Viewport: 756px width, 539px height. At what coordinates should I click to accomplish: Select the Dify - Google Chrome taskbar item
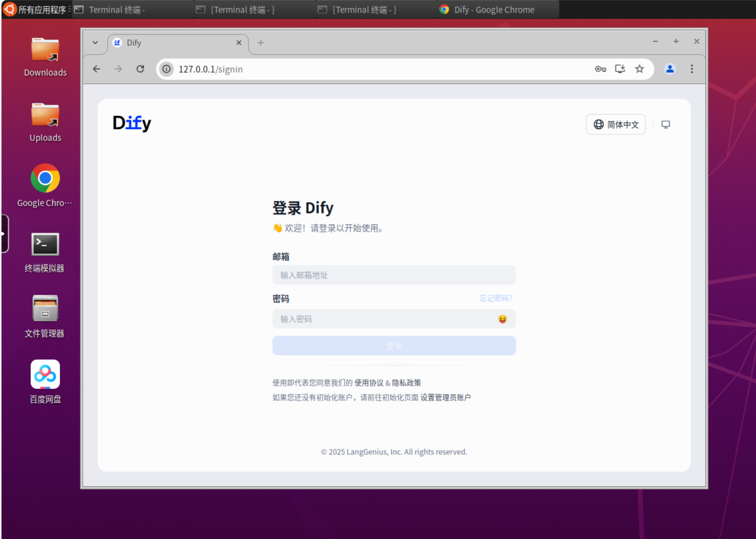(498, 10)
